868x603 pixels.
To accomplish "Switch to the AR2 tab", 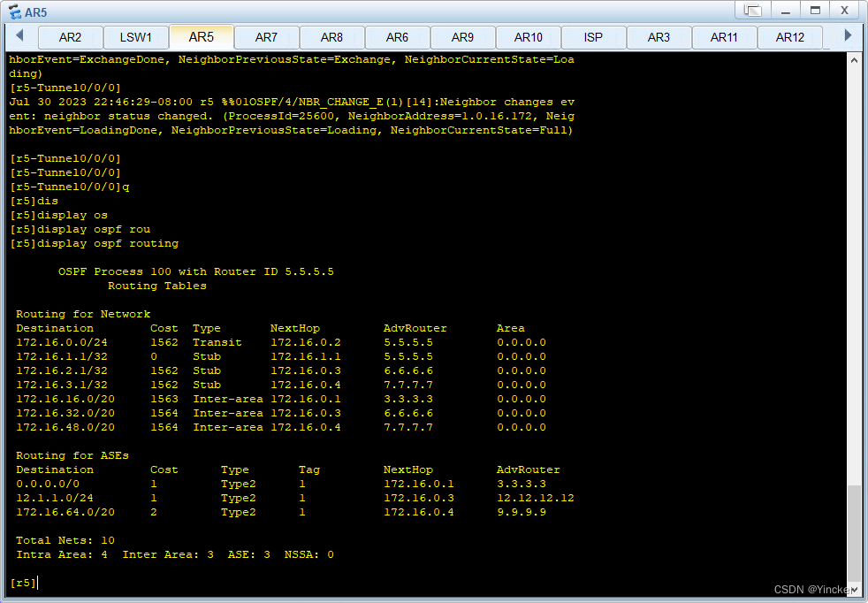I will pyautogui.click(x=71, y=37).
